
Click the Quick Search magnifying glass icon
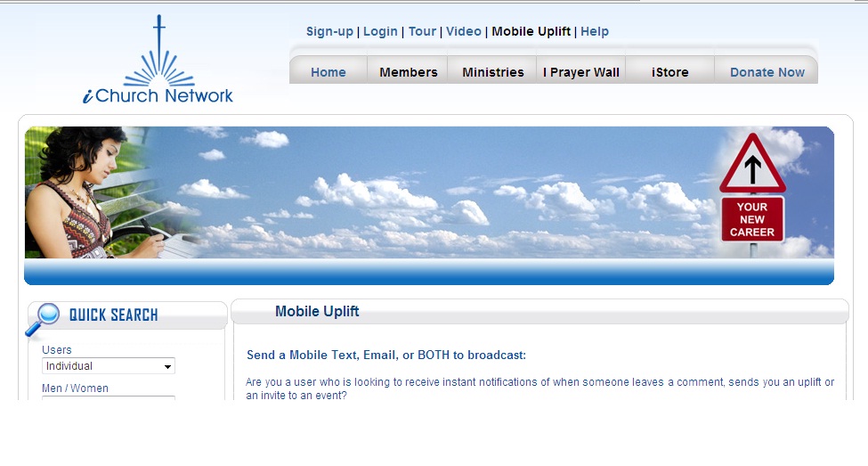(x=43, y=319)
